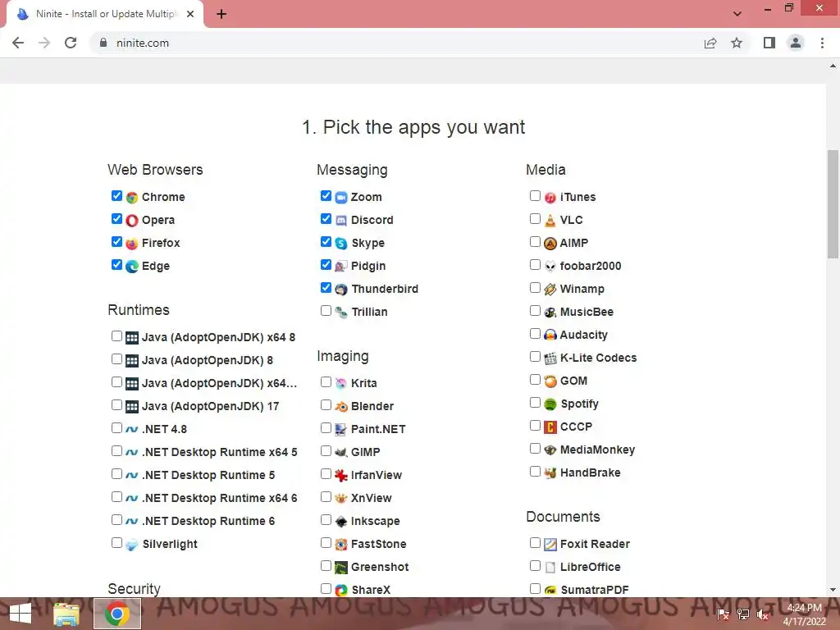Select the Ninite browser tab
The height and width of the screenshot is (630, 840).
click(104, 14)
